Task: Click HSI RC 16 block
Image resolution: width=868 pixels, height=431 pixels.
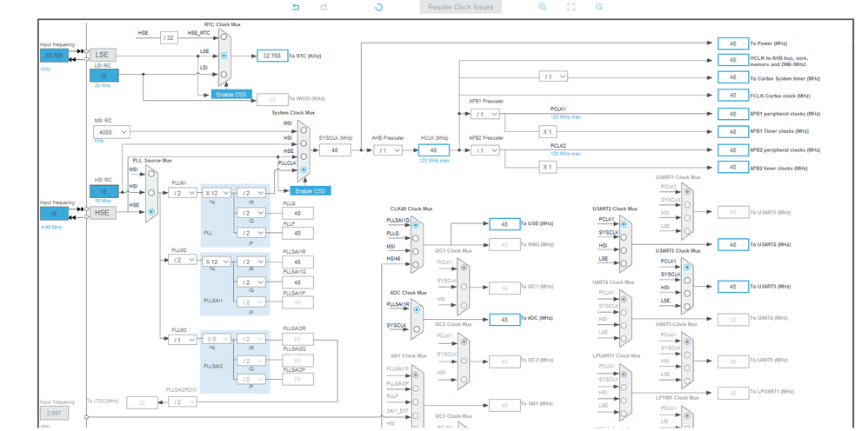Action: pos(104,191)
